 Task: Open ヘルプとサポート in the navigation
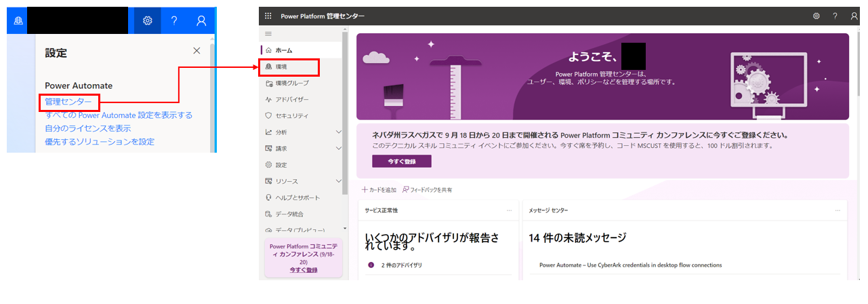click(x=302, y=197)
